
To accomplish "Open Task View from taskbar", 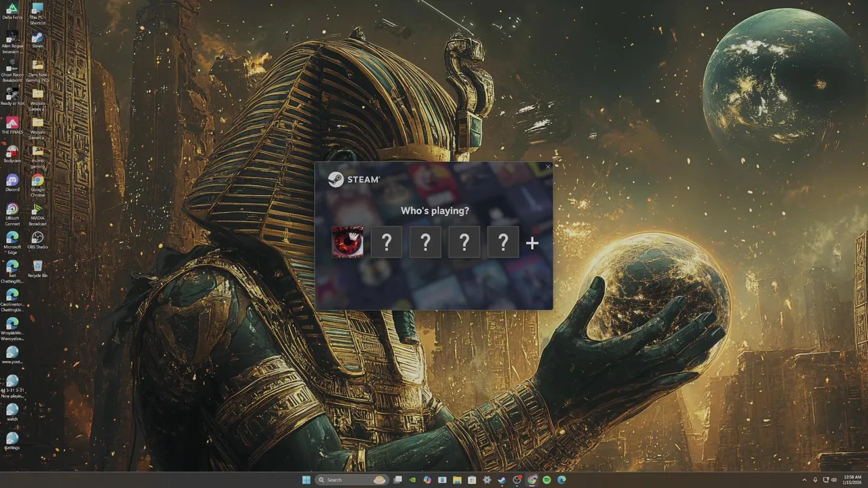I will click(x=398, y=480).
